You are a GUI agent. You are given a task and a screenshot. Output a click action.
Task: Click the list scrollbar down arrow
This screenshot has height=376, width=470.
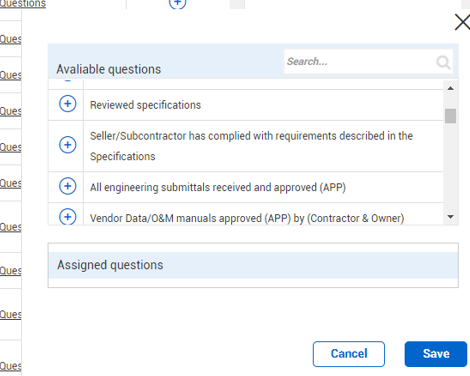coord(450,217)
